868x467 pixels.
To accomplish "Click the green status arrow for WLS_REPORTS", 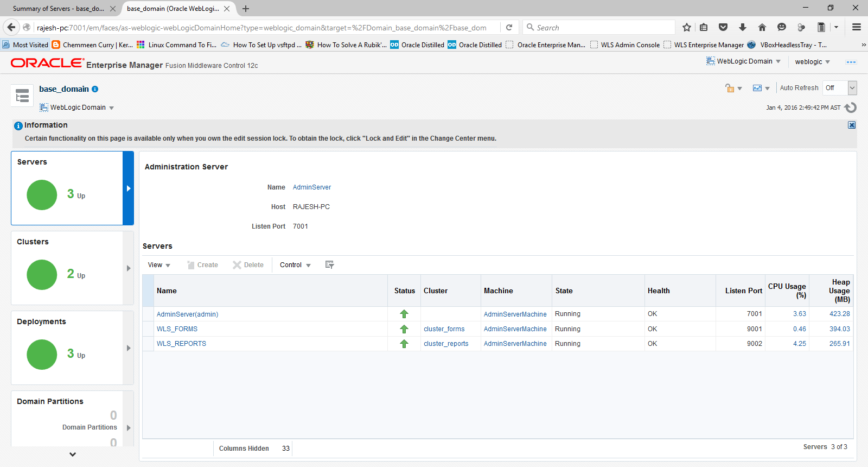I will 404,344.
